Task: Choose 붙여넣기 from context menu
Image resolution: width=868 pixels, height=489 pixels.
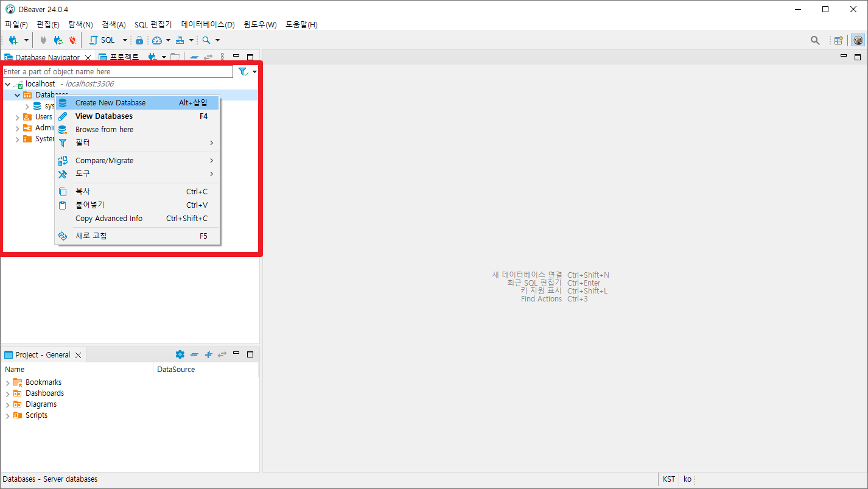Action: [x=137, y=205]
